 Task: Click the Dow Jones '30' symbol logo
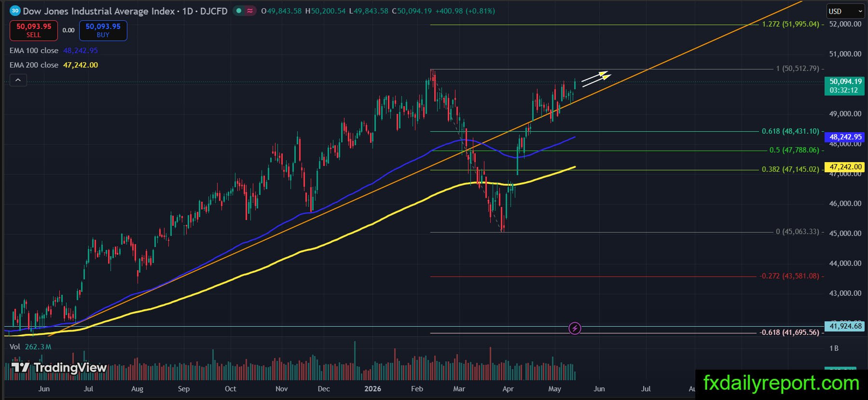(x=15, y=11)
